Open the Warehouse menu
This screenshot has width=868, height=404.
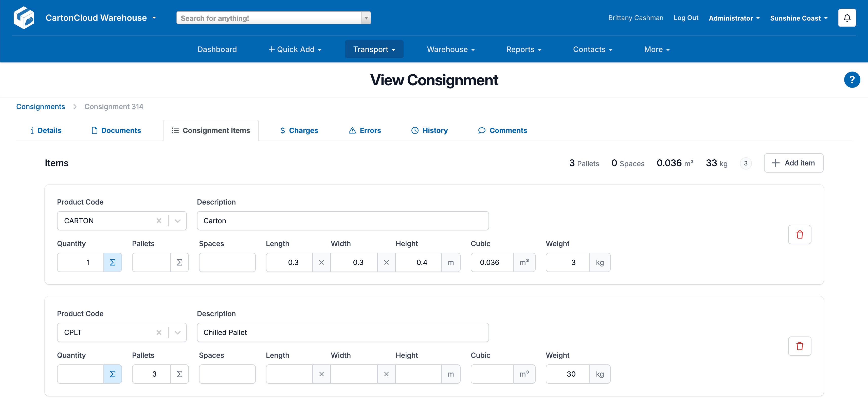pos(450,49)
